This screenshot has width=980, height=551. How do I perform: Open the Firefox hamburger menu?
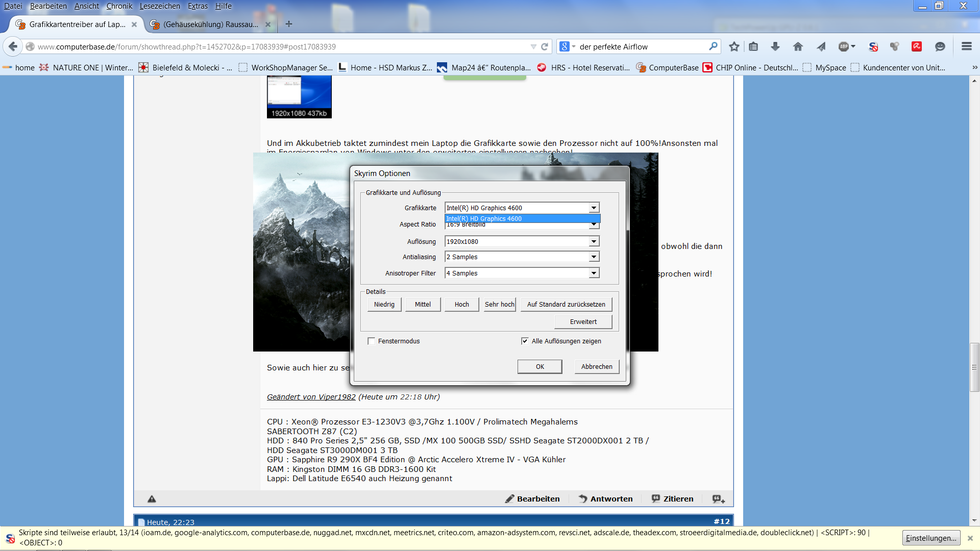(x=966, y=46)
